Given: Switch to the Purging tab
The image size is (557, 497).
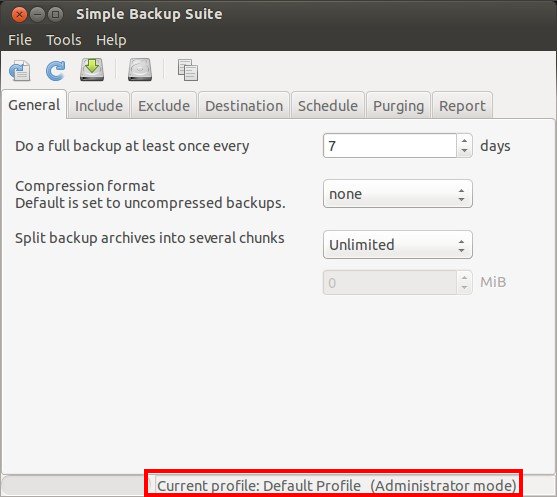Looking at the screenshot, I should 399,106.
